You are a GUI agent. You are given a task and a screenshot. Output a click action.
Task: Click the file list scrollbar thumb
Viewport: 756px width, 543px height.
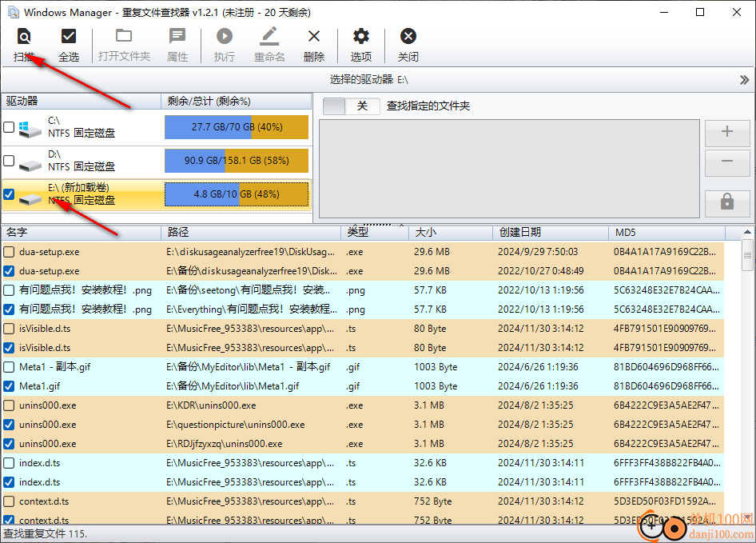coord(747,255)
